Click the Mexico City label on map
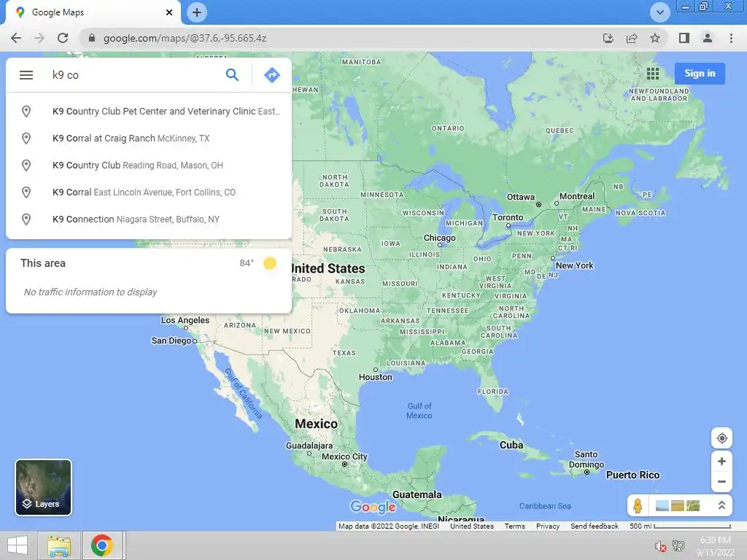 tap(344, 456)
